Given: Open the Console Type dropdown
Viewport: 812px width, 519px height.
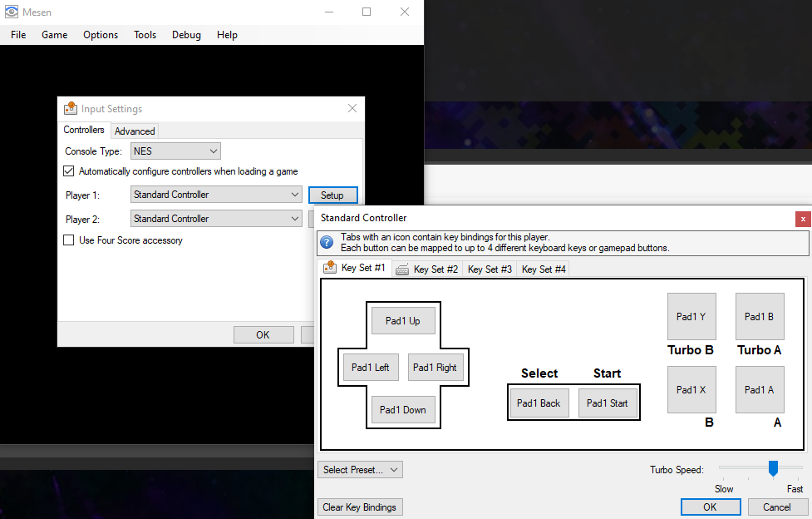Looking at the screenshot, I should tap(175, 151).
